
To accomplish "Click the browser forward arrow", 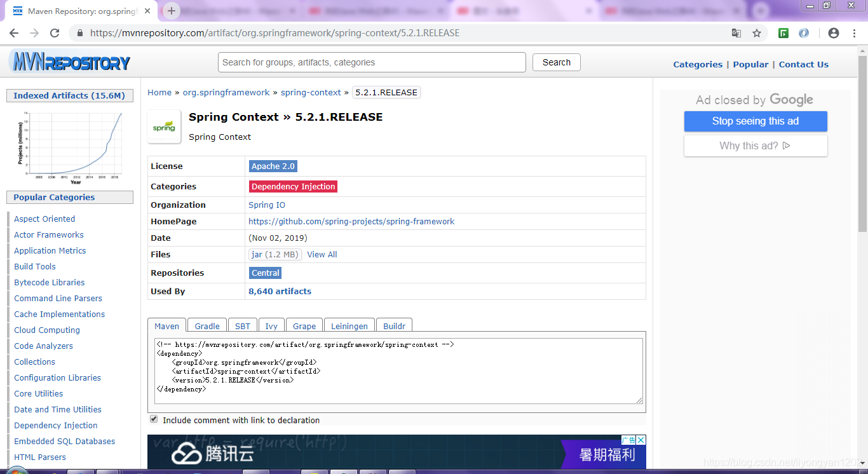I will coord(34,33).
